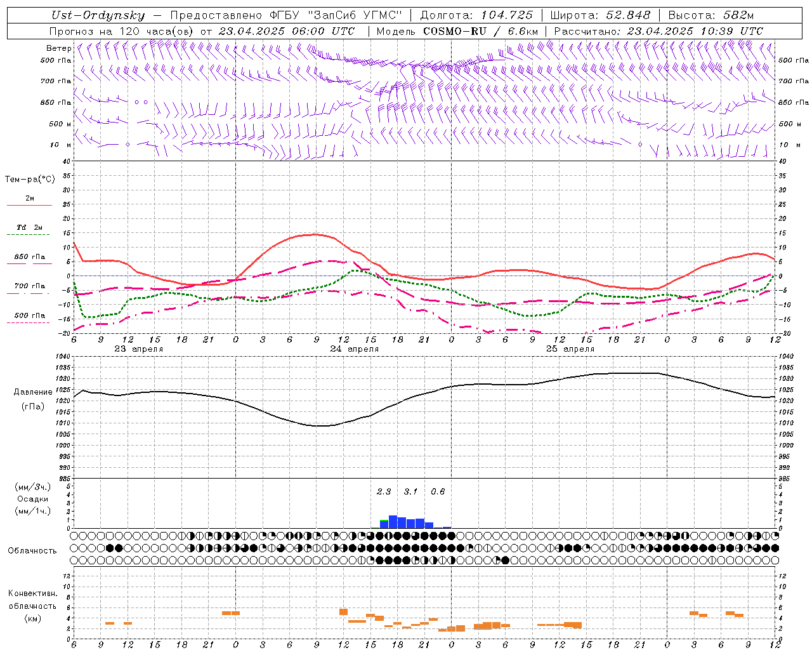Click the Модель COSMO-RU / 6.6км label
The width and height of the screenshot is (812, 650).
tap(457, 31)
